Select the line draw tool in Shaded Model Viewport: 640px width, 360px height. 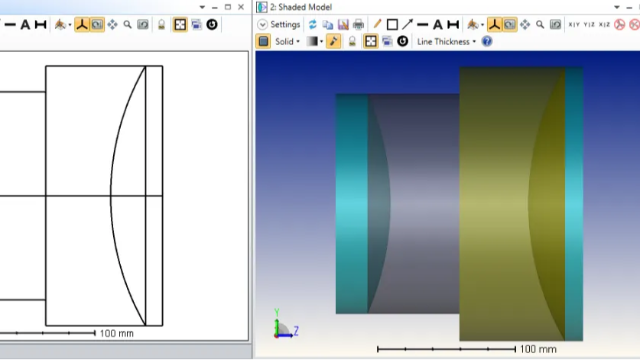(x=422, y=24)
